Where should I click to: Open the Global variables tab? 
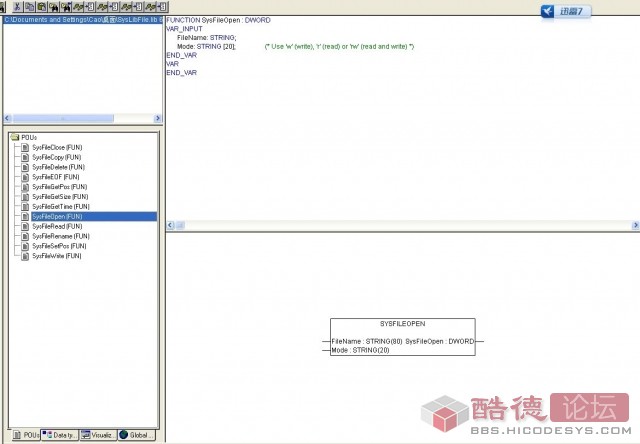(138, 435)
